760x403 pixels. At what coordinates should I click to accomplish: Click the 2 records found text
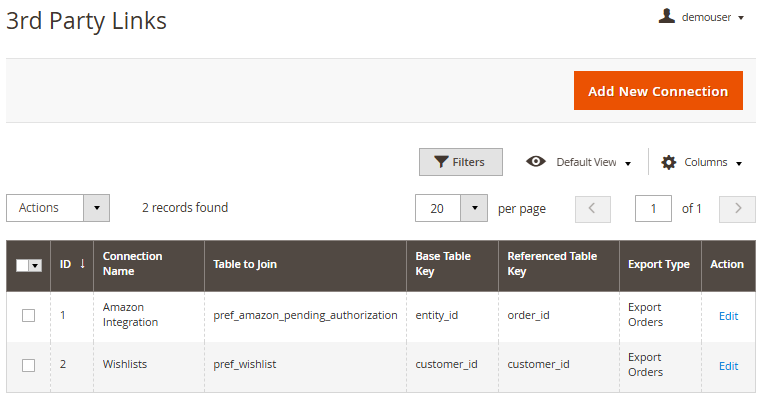[185, 208]
